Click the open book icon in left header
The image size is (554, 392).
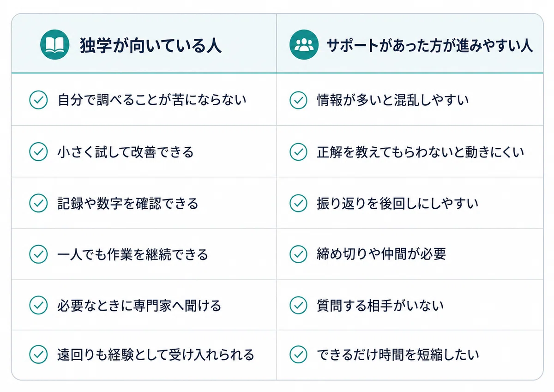point(54,45)
